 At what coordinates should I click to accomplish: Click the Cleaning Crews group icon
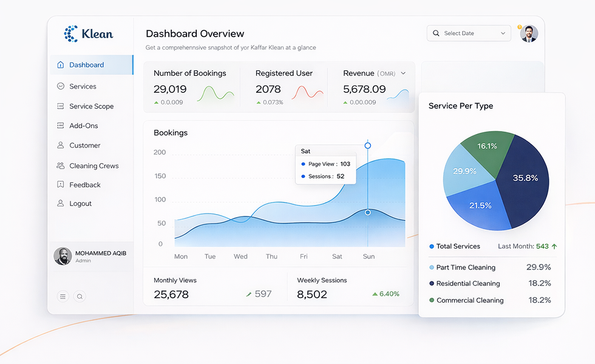(x=62, y=165)
